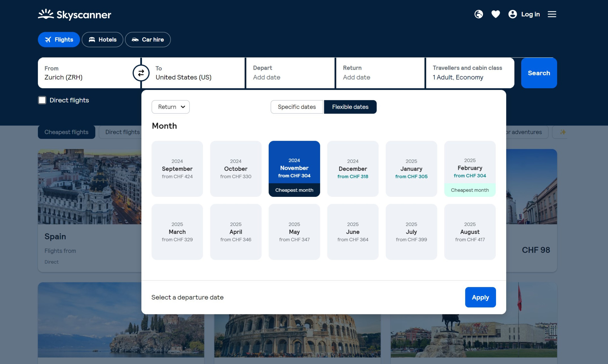The image size is (608, 364).
Task: Choose February 2025 month tile
Action: coord(470,169)
